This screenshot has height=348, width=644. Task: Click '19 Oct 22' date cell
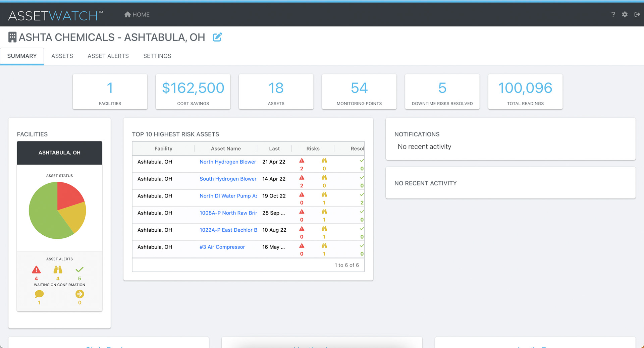(274, 196)
